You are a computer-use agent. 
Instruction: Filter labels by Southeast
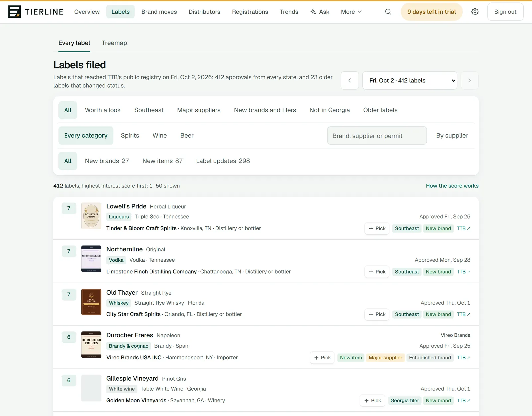click(149, 110)
